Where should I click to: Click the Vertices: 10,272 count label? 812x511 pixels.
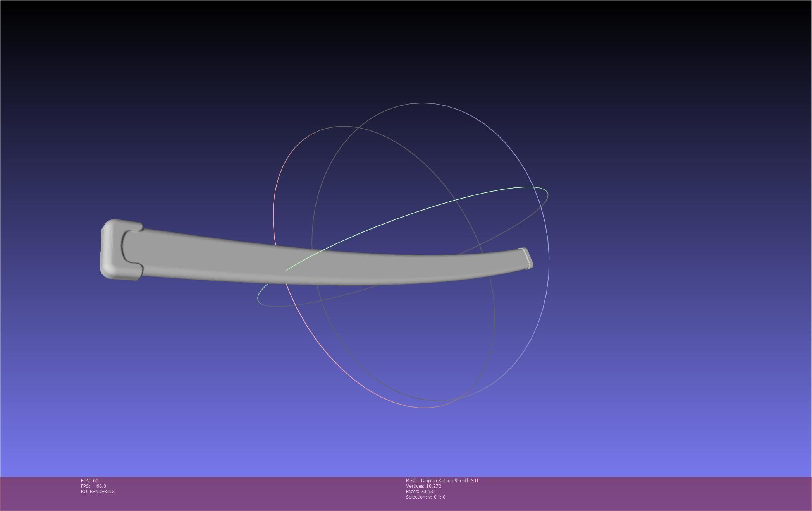(x=423, y=486)
